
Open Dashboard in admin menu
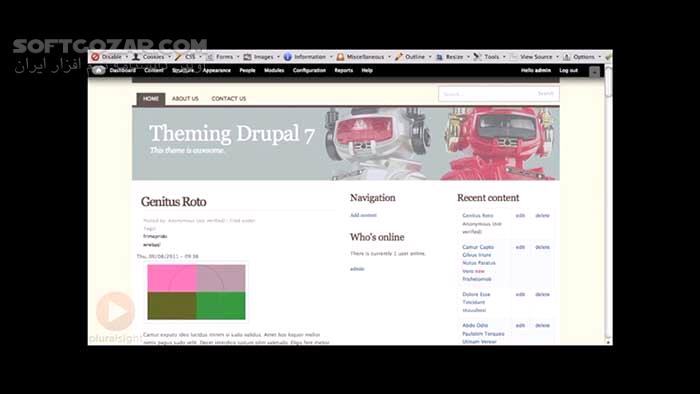[122, 70]
